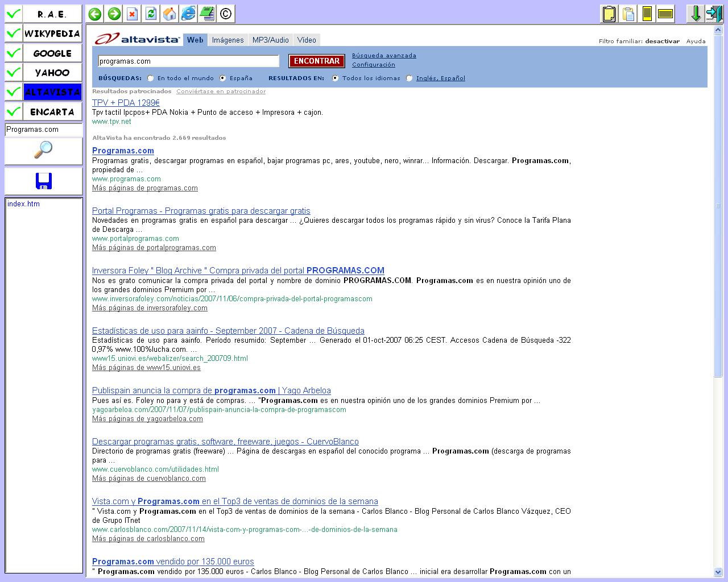The width and height of the screenshot is (728, 582).
Task: Refresh the page with green arrows icon
Action: (x=151, y=14)
